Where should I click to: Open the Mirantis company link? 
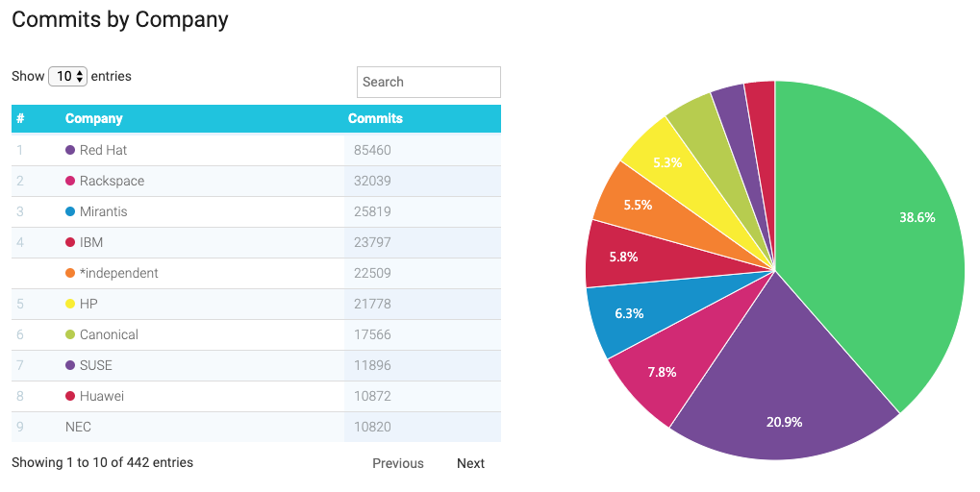(x=103, y=211)
